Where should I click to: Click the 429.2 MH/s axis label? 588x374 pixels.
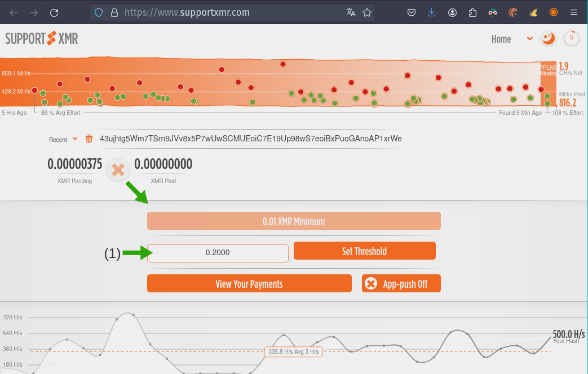tap(16, 91)
